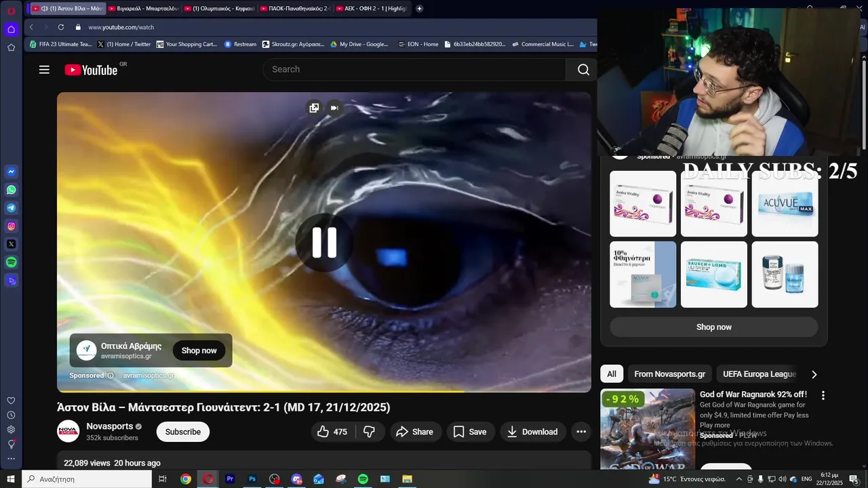The image size is (868, 488).
Task: Open the heart pinboards icon in the sidebar
Action: click(11, 401)
